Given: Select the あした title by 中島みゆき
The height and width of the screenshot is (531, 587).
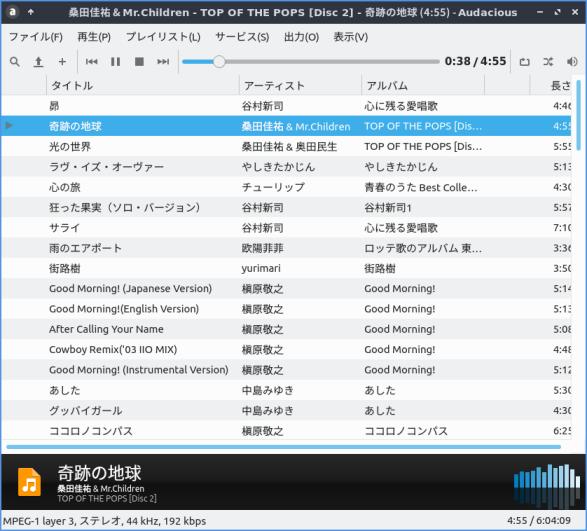Looking at the screenshot, I should point(65,390).
